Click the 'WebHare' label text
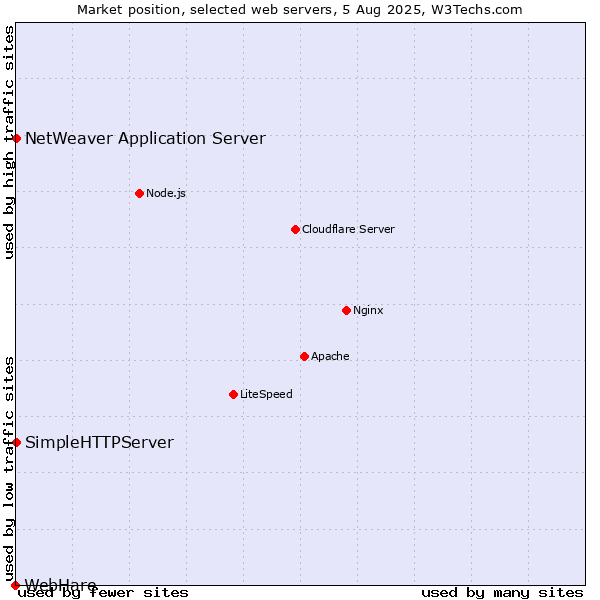This screenshot has width=600, height=600. [60, 585]
